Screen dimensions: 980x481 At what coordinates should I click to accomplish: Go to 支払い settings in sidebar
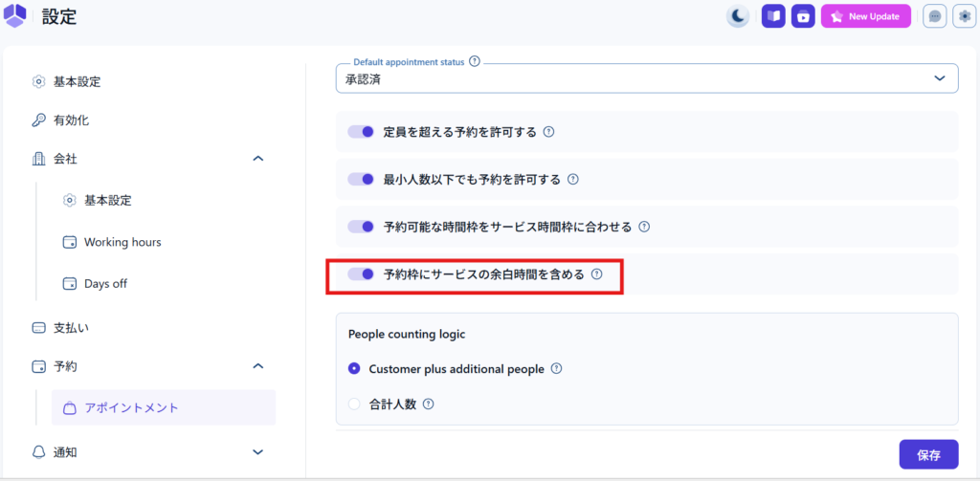(72, 328)
